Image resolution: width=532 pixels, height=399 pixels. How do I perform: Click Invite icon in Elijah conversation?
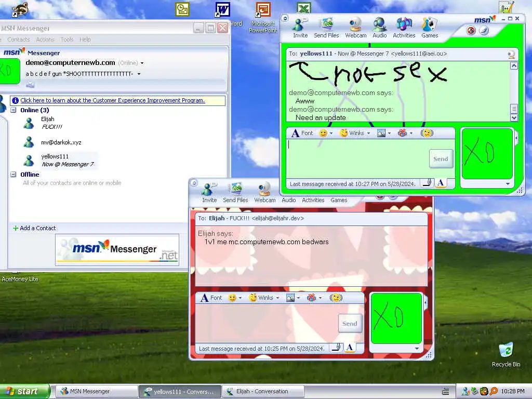(x=209, y=193)
